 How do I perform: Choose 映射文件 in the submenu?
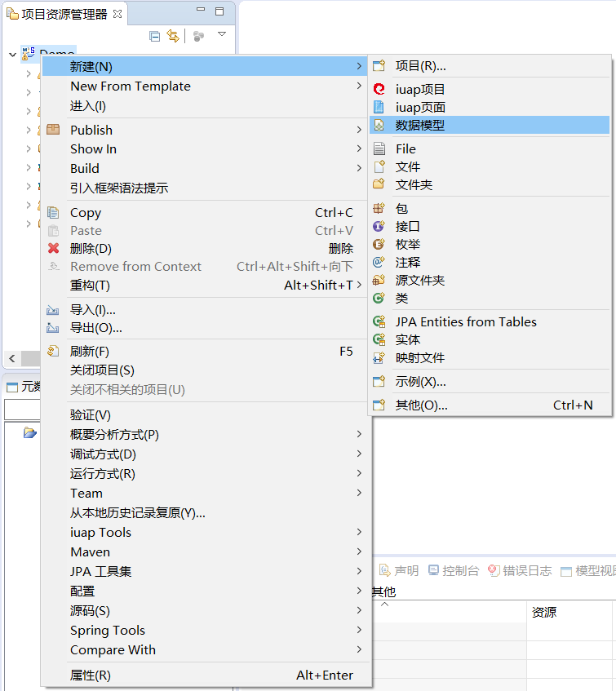pyautogui.click(x=419, y=357)
